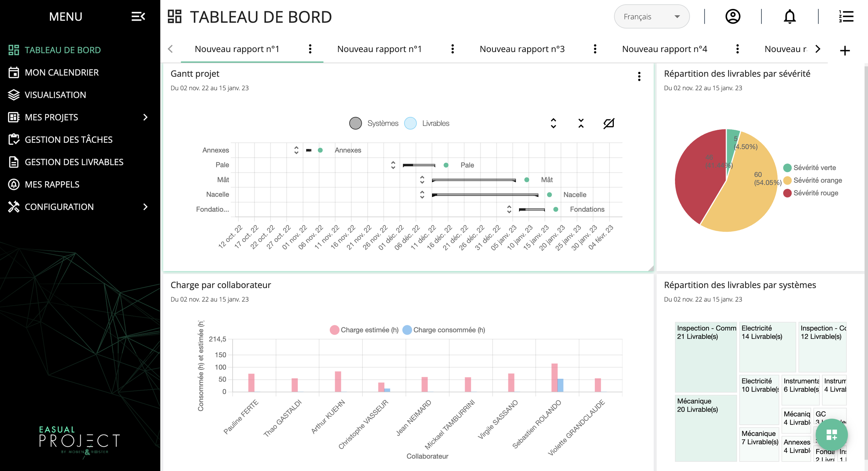Switch to Nouveau rapport n°3 tab
Image resolution: width=868 pixels, height=471 pixels.
pyautogui.click(x=522, y=49)
